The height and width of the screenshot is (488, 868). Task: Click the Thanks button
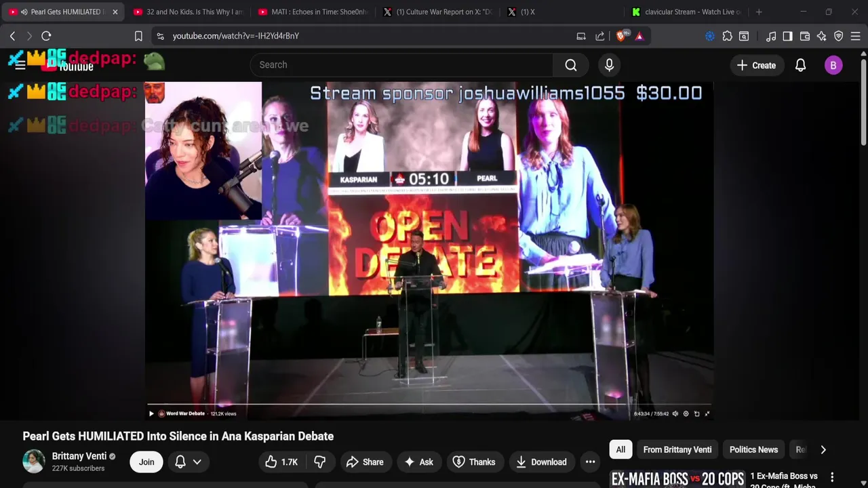click(x=475, y=462)
